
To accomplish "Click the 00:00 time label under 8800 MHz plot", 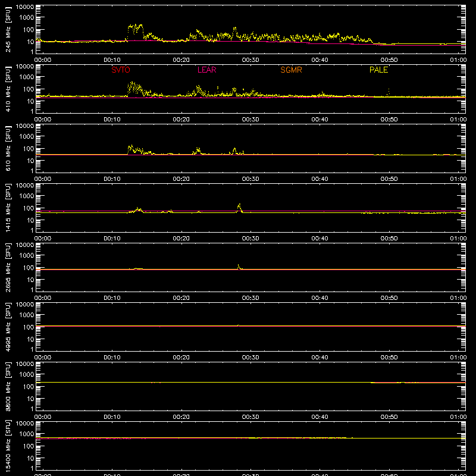I will (x=43, y=417).
